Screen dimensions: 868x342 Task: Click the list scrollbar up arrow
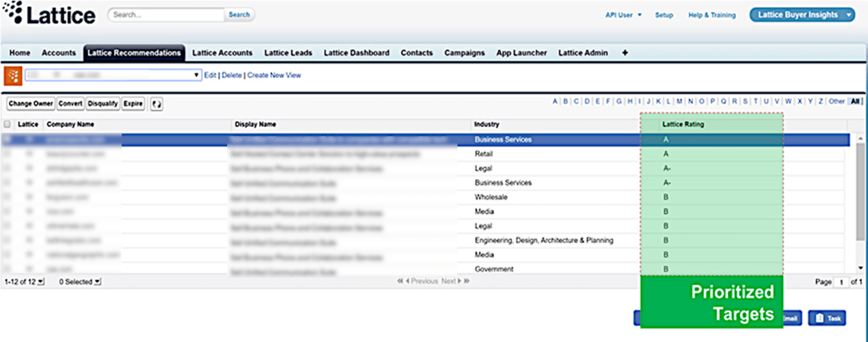860,139
